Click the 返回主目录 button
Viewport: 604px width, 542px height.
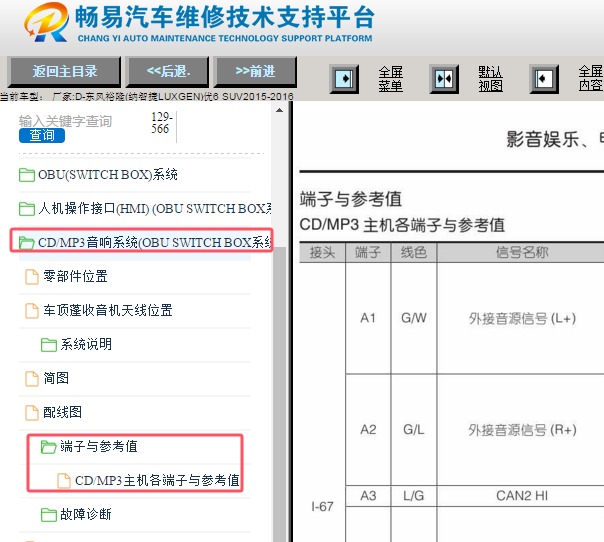point(64,71)
